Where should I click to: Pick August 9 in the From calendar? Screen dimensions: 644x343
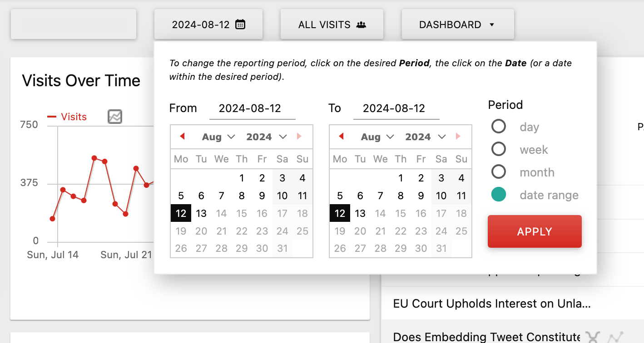pos(262,196)
